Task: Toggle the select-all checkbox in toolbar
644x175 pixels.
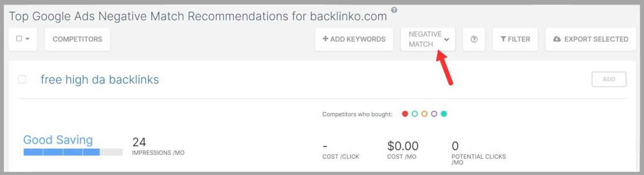Action: [19, 39]
